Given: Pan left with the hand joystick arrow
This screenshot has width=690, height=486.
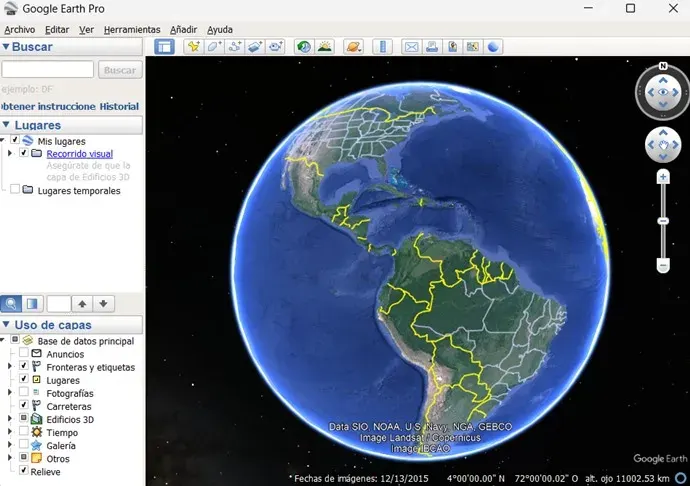Looking at the screenshot, I should pyautogui.click(x=651, y=145).
